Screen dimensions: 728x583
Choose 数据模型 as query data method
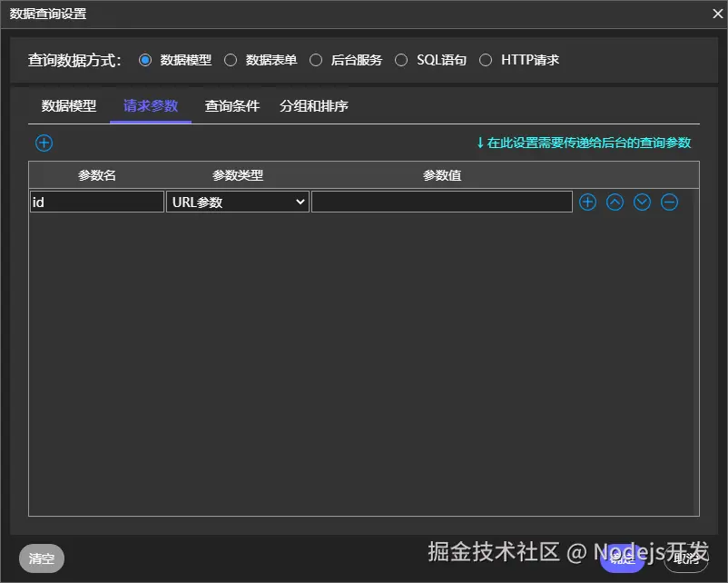[145, 59]
